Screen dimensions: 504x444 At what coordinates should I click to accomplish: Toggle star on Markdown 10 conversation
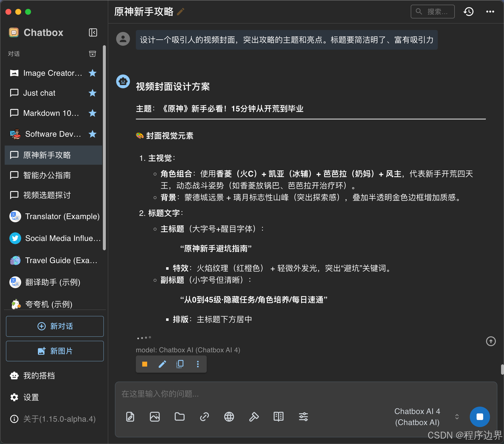pos(93,113)
